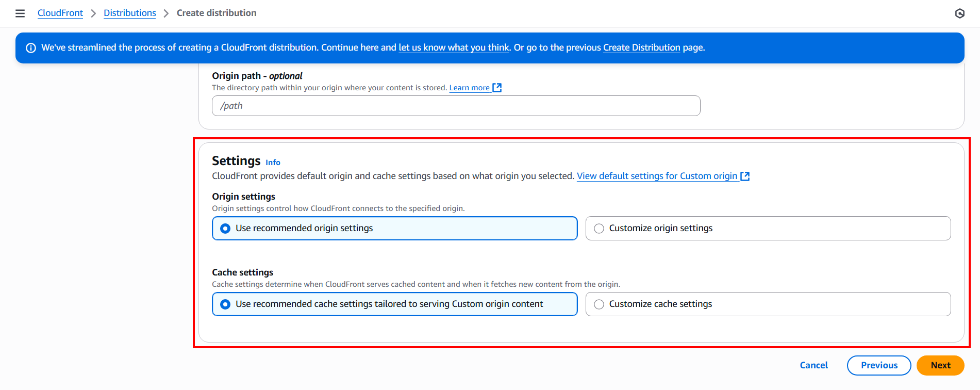
Task: Open previous Create Distribution page link
Action: (642, 47)
